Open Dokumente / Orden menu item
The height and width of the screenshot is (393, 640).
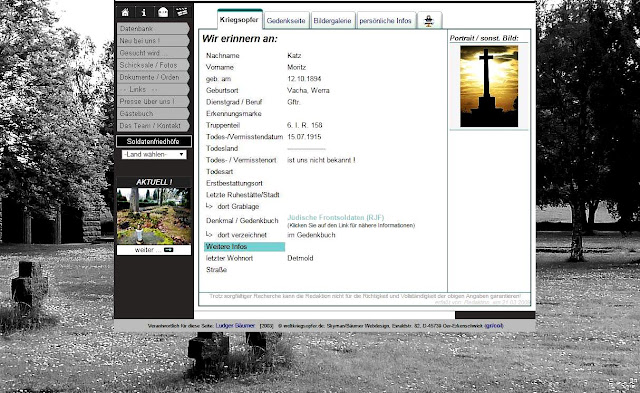[x=153, y=77]
